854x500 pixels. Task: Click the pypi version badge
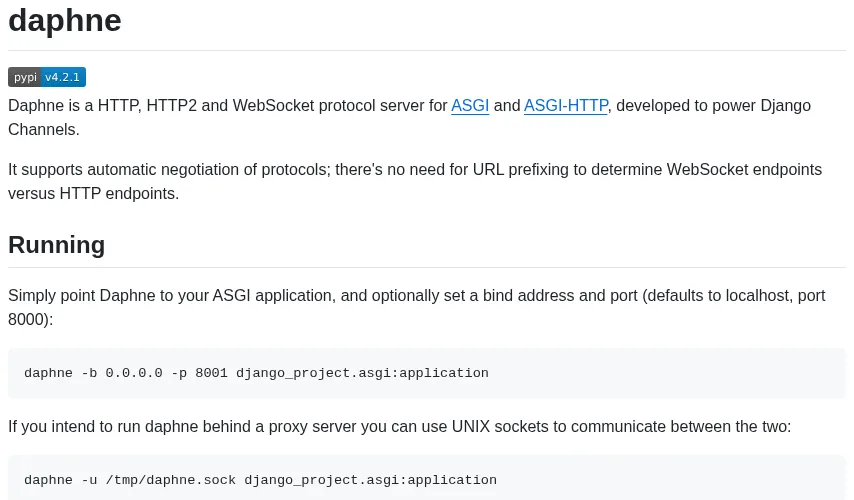click(x=47, y=77)
